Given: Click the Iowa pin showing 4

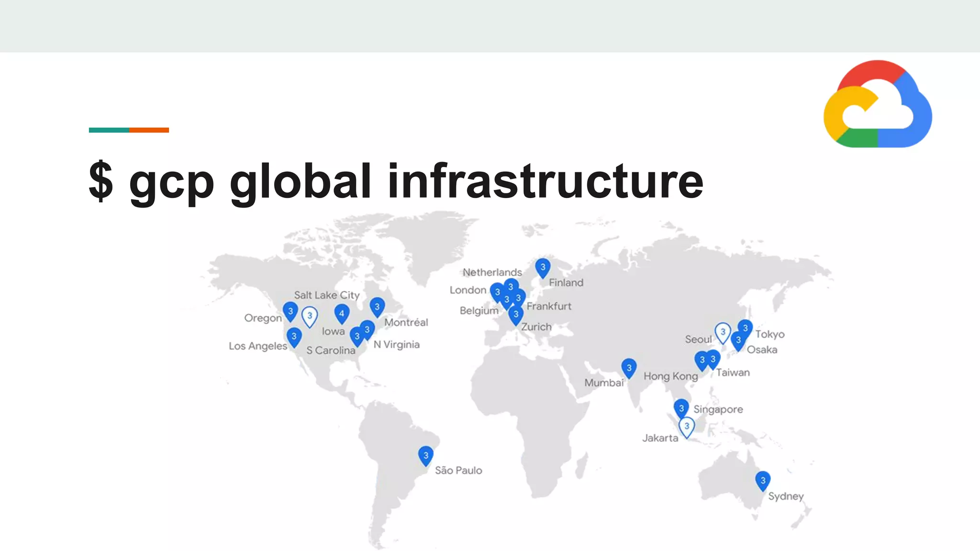Looking at the screenshot, I should tap(342, 314).
